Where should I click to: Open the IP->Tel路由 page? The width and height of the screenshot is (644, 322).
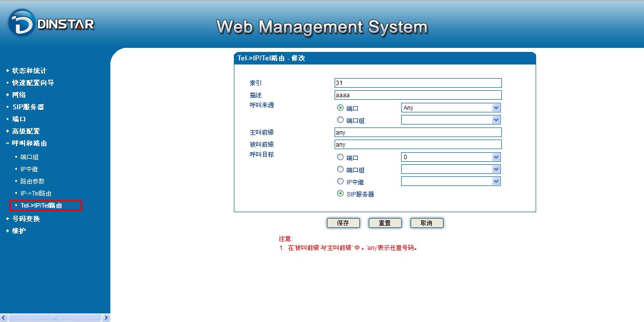(x=36, y=194)
